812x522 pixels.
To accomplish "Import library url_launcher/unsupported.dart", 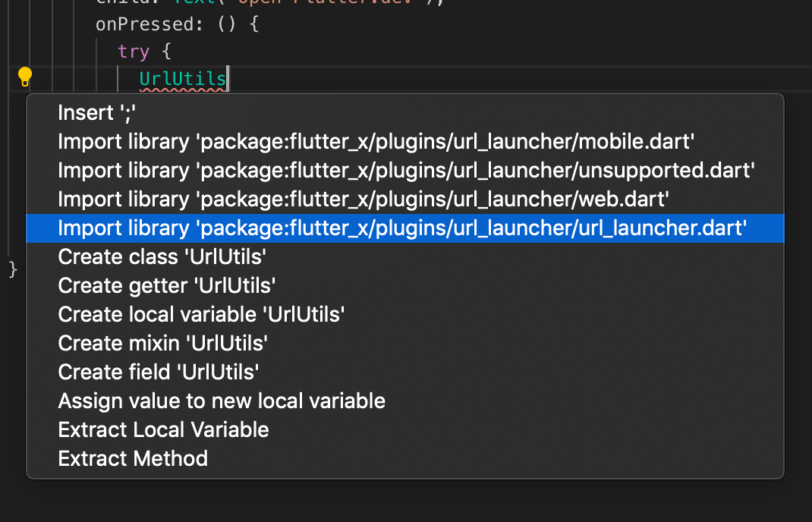I will pos(405,171).
